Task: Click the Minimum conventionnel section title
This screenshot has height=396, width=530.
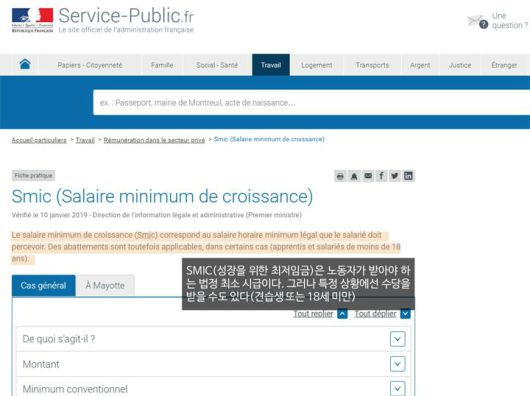Action: tap(75, 389)
